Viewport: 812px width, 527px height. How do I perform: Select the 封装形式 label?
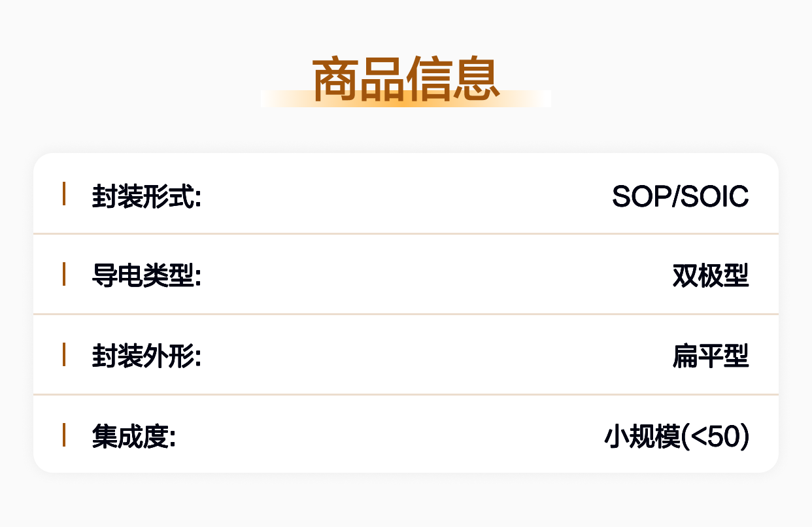(x=146, y=196)
